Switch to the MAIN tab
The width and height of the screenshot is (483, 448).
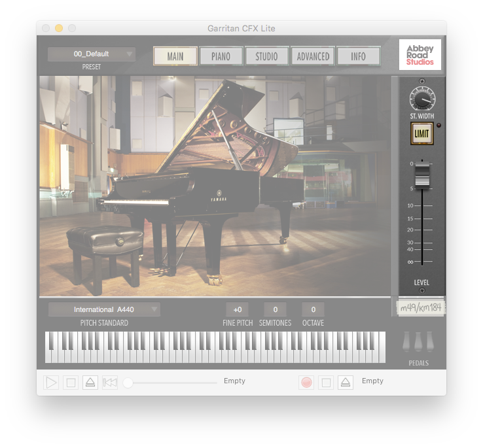[x=175, y=56]
